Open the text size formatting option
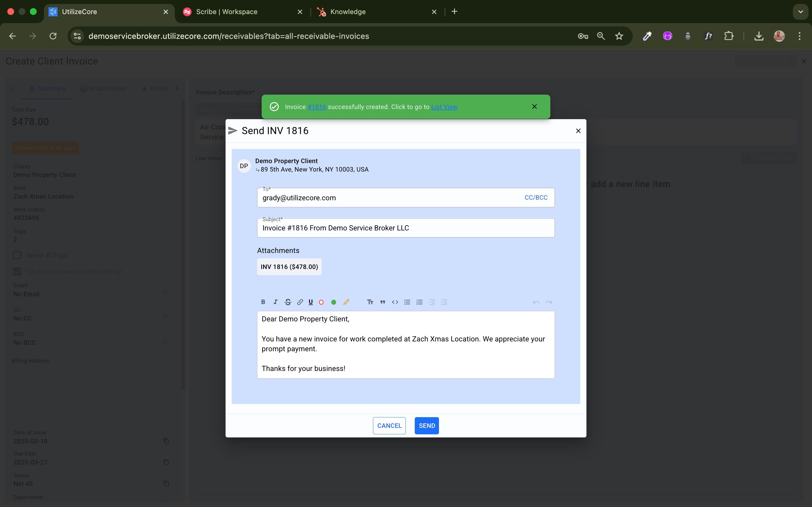Image resolution: width=812 pixels, height=507 pixels. [370, 302]
